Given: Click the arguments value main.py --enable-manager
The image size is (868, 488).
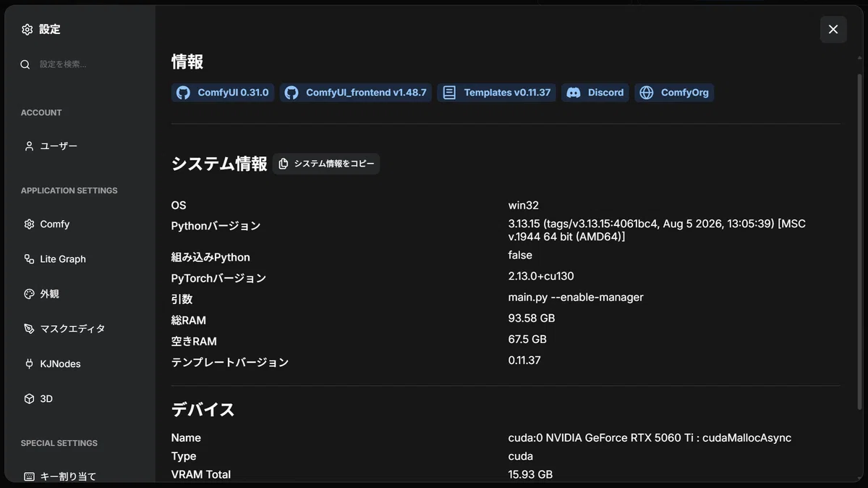Looking at the screenshot, I should click(576, 298).
